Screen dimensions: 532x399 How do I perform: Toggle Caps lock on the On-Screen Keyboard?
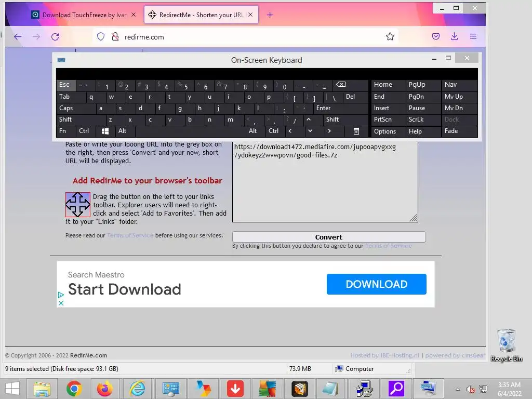coord(76,108)
